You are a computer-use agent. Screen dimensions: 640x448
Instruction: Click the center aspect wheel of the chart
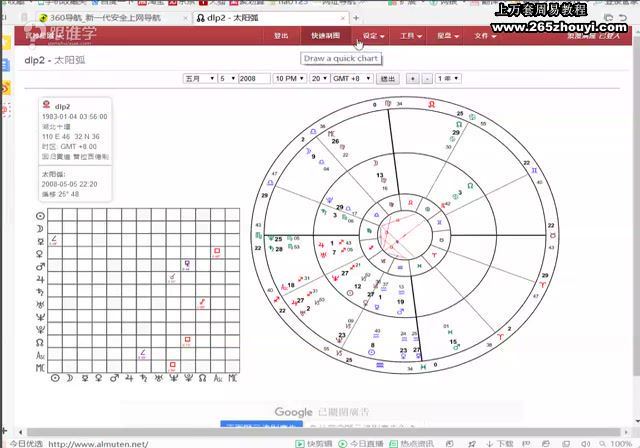pyautogui.click(x=405, y=235)
